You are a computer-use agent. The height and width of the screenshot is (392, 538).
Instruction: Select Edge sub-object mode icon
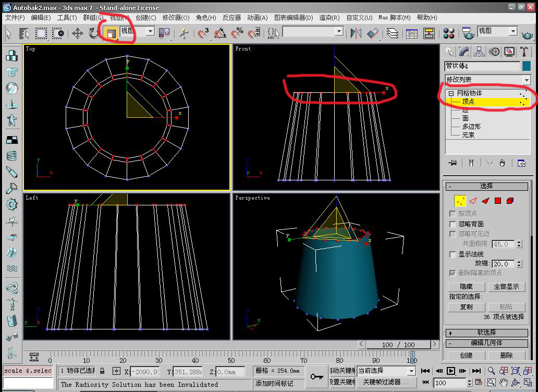click(473, 201)
